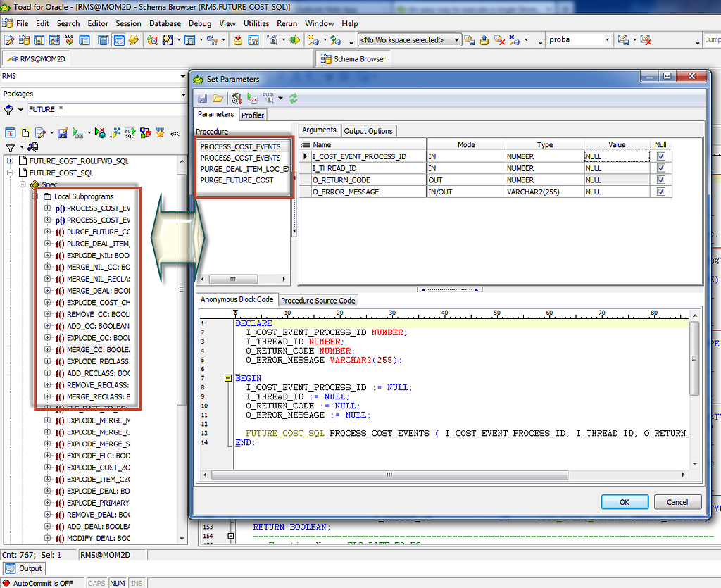Toggle Null checkbox for I_COST_EVENT_PROCESS_ID
The width and height of the screenshot is (721, 588).
[x=660, y=156]
